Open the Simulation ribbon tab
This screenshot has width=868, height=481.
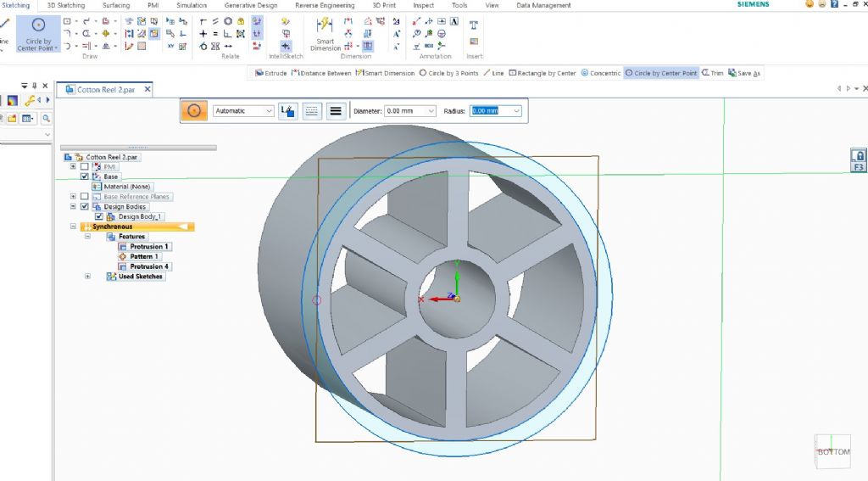192,5
